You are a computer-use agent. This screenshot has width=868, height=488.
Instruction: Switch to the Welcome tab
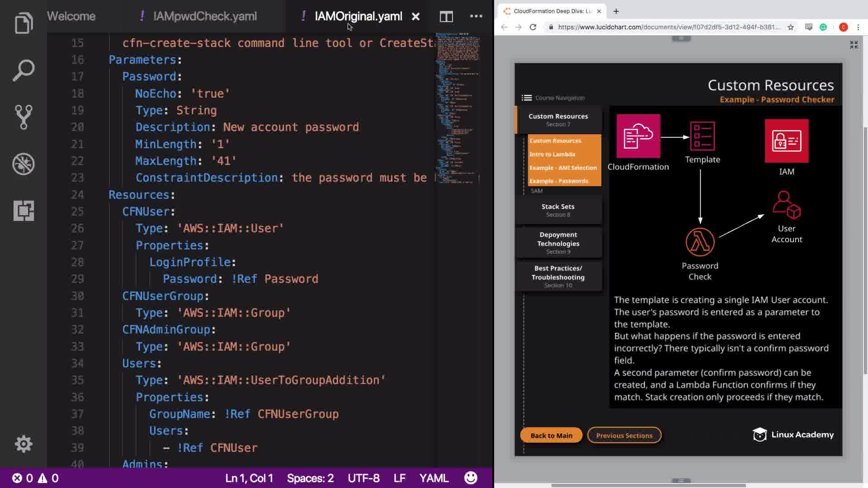click(x=71, y=17)
